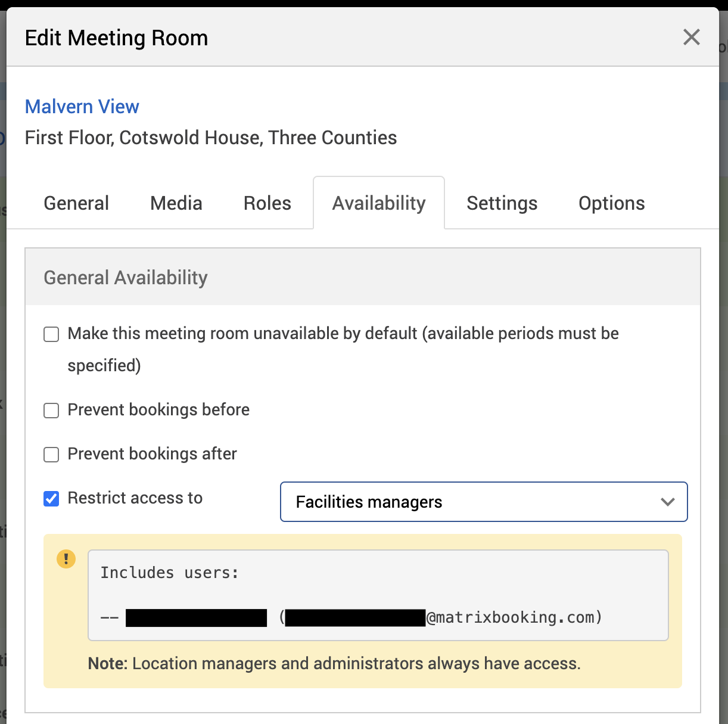
Task: Open the Options tab
Action: tap(611, 203)
